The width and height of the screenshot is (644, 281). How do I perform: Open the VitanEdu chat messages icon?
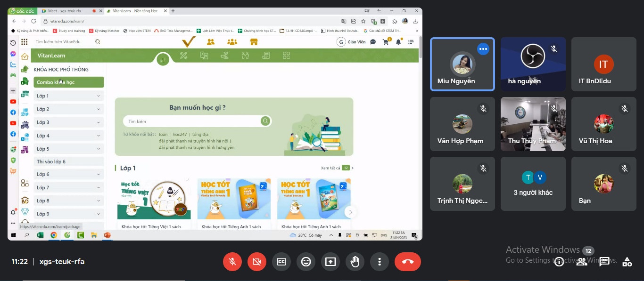pos(373,42)
